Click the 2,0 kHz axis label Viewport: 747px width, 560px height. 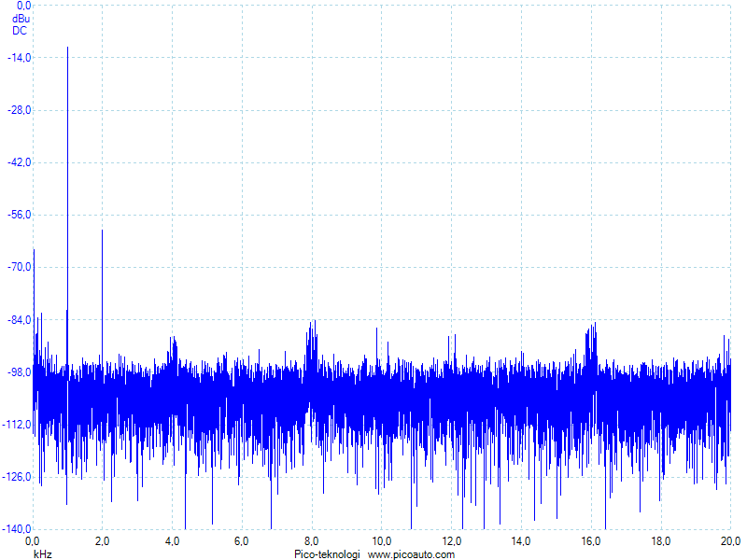(x=103, y=541)
